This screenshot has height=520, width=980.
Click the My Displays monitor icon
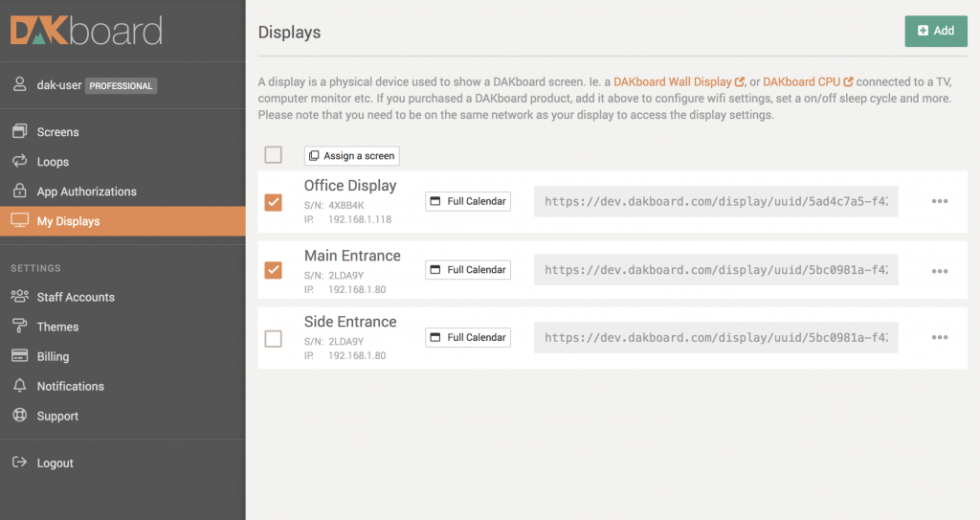pos(20,220)
